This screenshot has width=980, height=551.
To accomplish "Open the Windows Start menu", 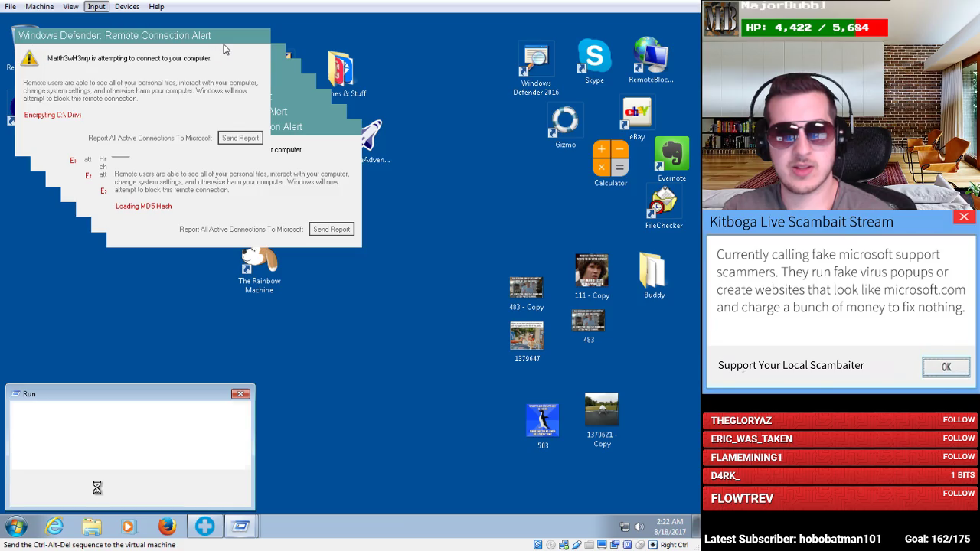I will [x=16, y=527].
